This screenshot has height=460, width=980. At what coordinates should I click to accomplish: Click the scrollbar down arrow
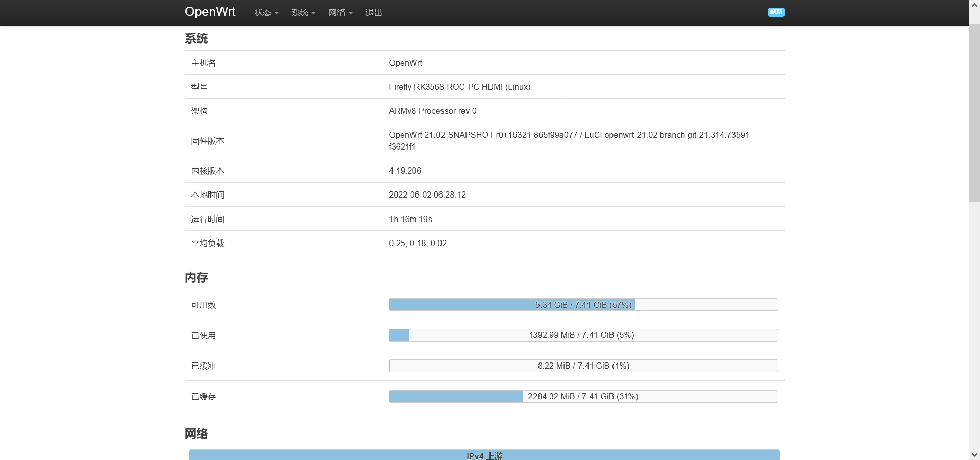pos(974,455)
